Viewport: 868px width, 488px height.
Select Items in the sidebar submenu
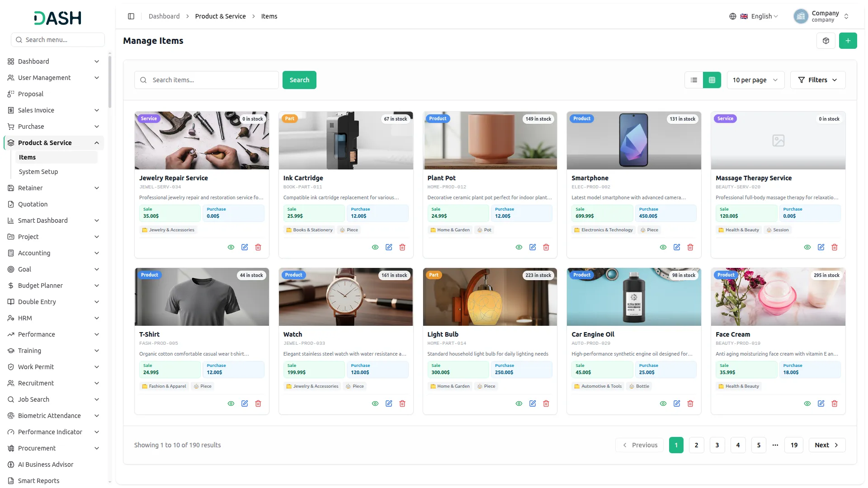pos(57,157)
